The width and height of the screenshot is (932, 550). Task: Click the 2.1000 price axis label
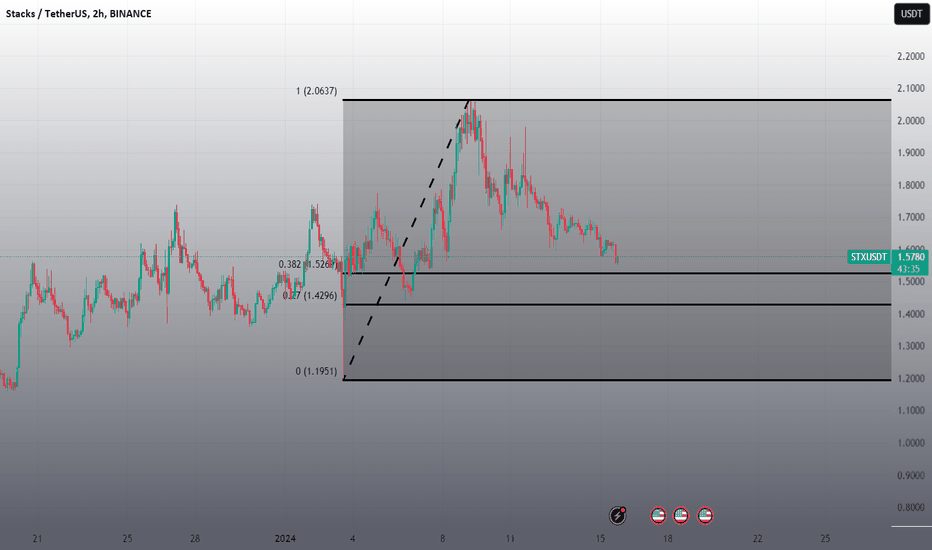click(x=911, y=88)
